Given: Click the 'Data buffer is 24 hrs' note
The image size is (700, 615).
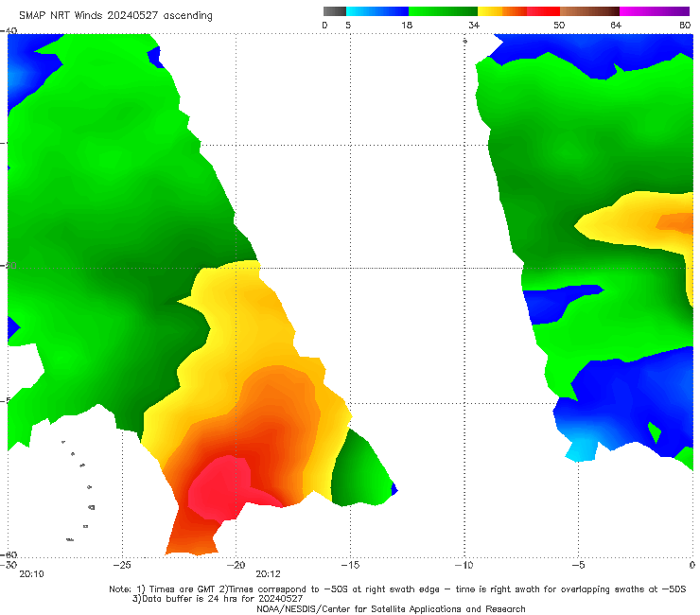Looking at the screenshot, I should point(218,599).
